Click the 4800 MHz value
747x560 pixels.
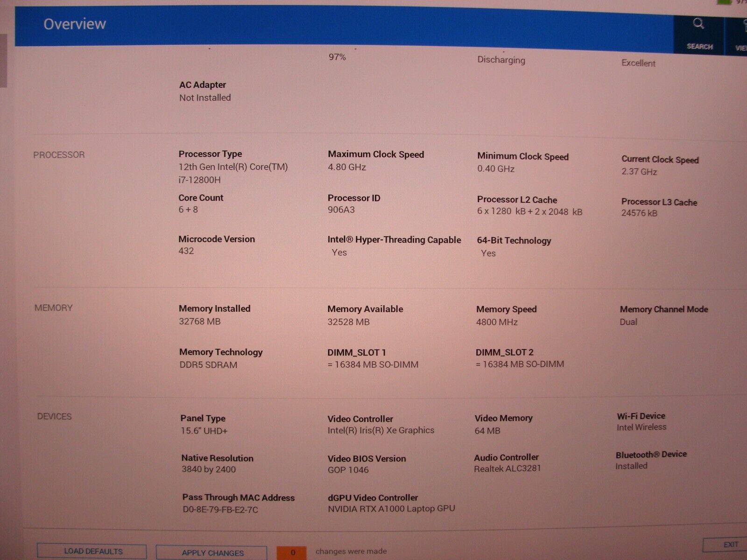point(497,322)
